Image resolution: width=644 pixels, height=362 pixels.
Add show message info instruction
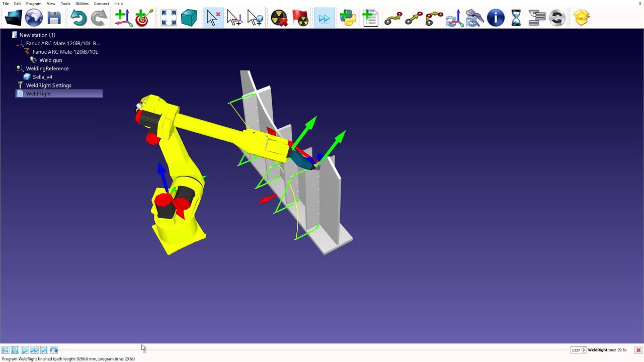pos(496,18)
